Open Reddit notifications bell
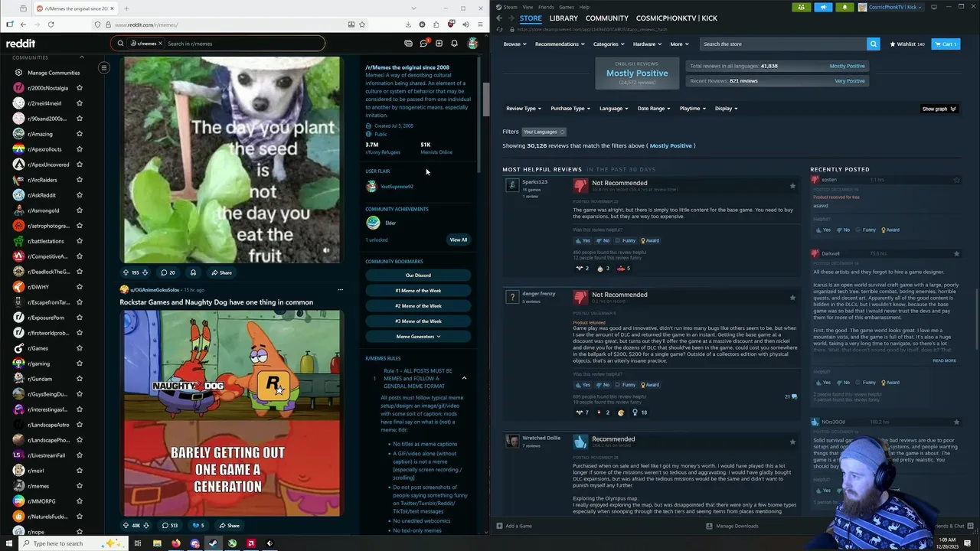The width and height of the screenshot is (980, 551). point(454,44)
